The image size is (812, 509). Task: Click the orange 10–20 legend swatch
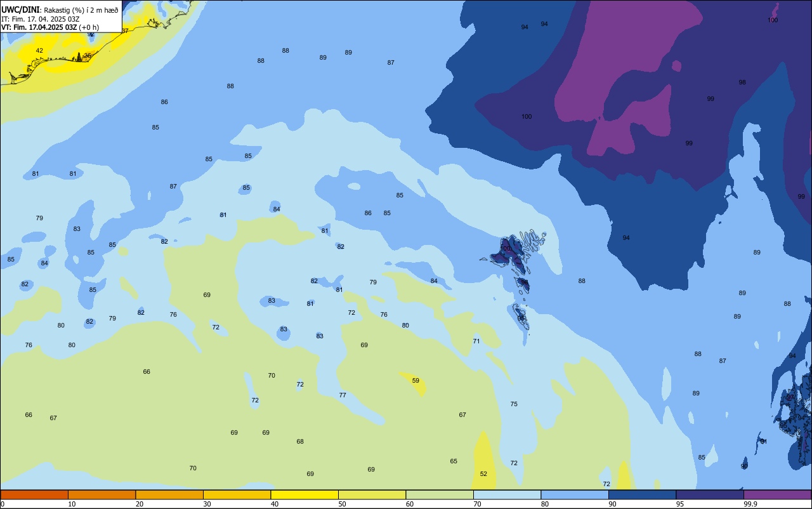101,494
